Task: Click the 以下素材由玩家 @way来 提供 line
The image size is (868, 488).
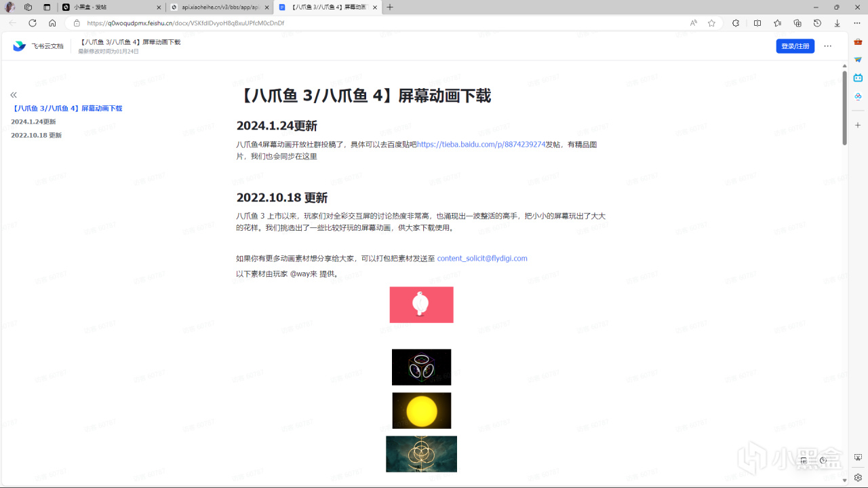Action: click(288, 274)
